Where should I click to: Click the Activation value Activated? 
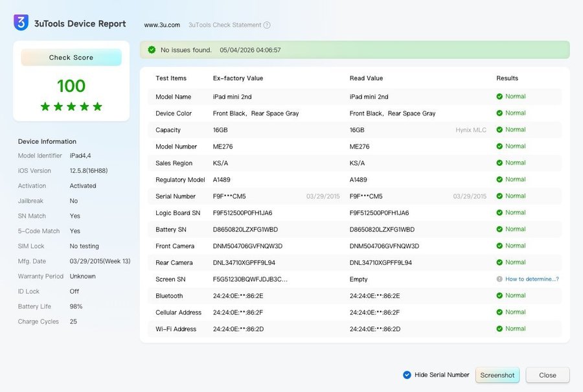tap(82, 185)
